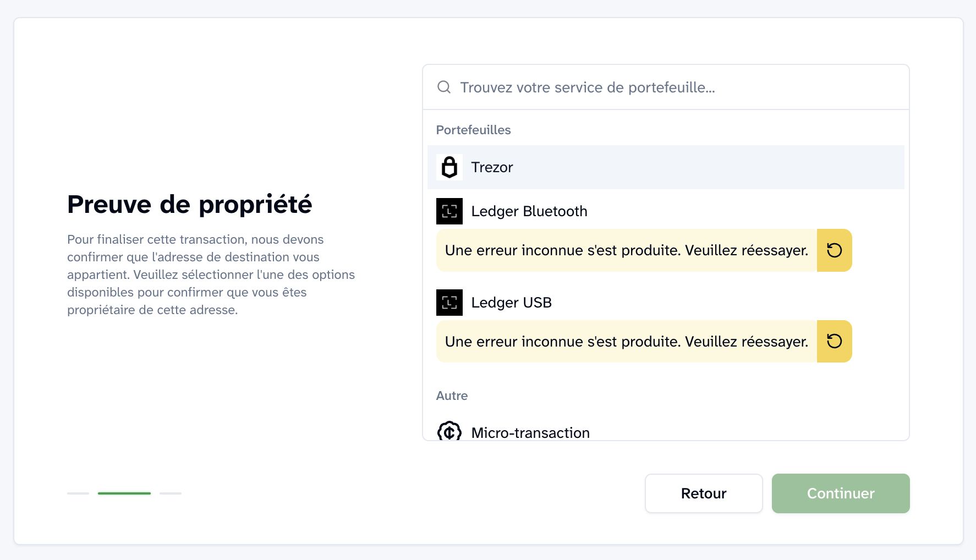
Task: Click the last progress step indicator
Action: coord(171,493)
